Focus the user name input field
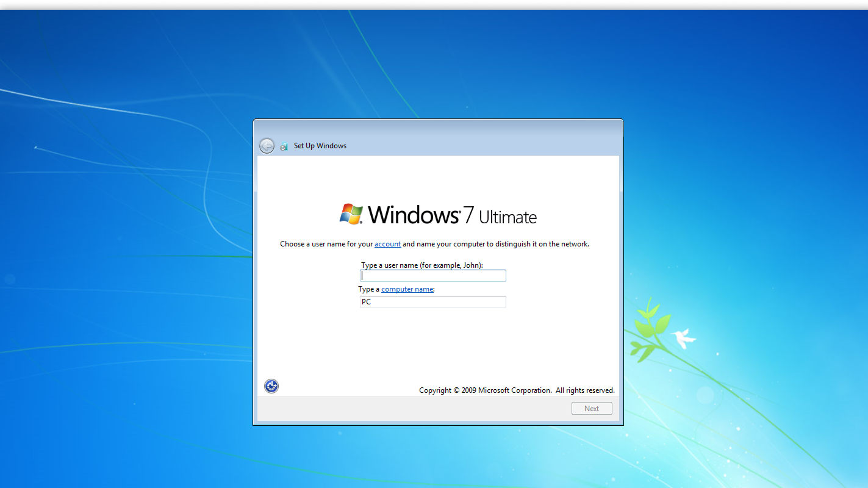The width and height of the screenshot is (868, 488). tap(433, 276)
